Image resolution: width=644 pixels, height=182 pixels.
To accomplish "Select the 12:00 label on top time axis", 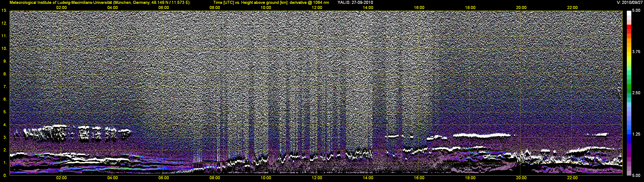I will point(317,8).
